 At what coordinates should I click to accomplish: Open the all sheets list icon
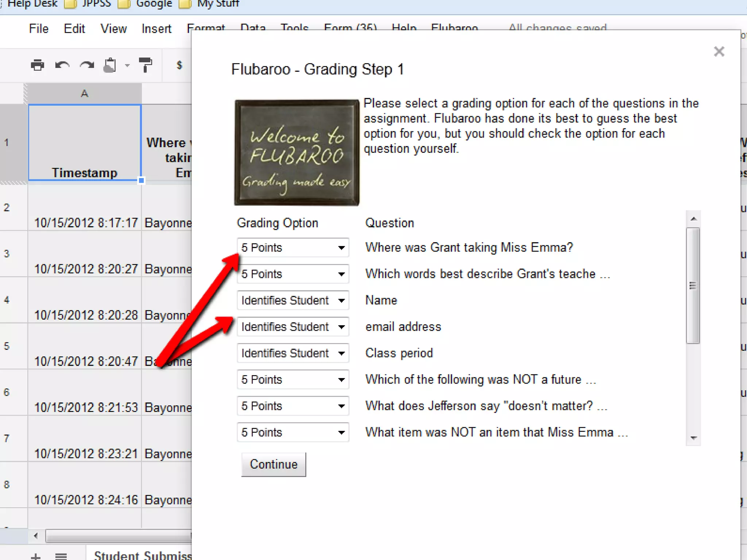[x=61, y=556]
